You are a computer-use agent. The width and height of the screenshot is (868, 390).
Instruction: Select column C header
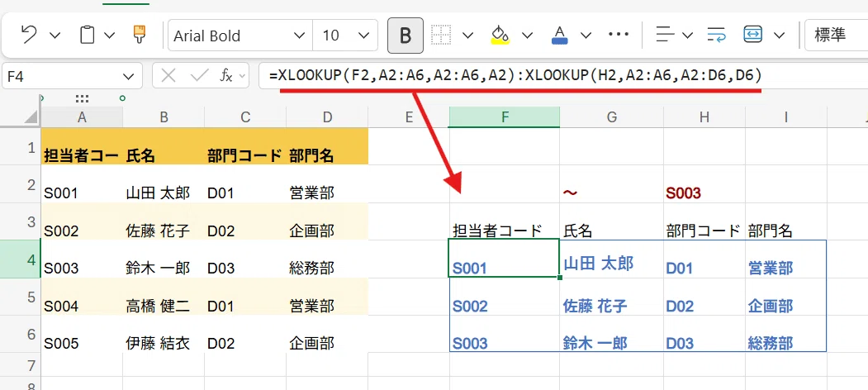(x=245, y=117)
